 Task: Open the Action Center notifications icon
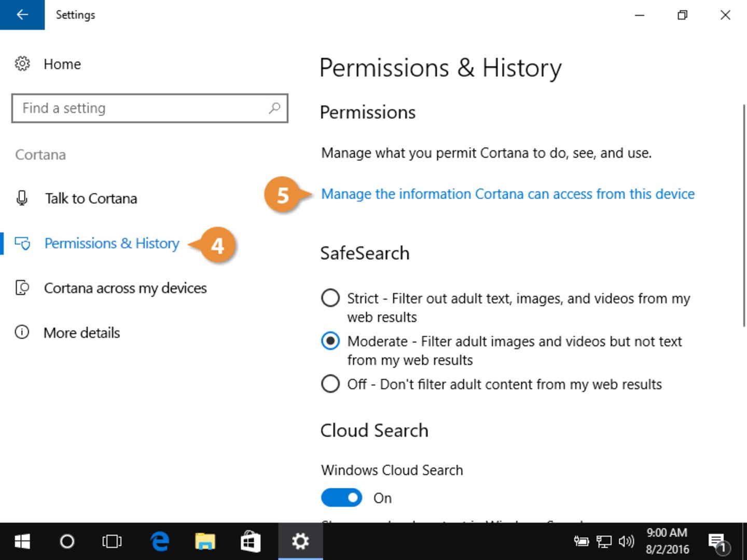tap(718, 542)
